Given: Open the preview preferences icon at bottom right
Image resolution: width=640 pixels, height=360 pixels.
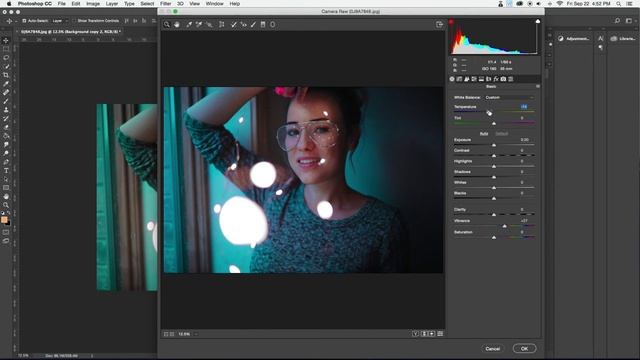Looking at the screenshot, I should click(440, 333).
